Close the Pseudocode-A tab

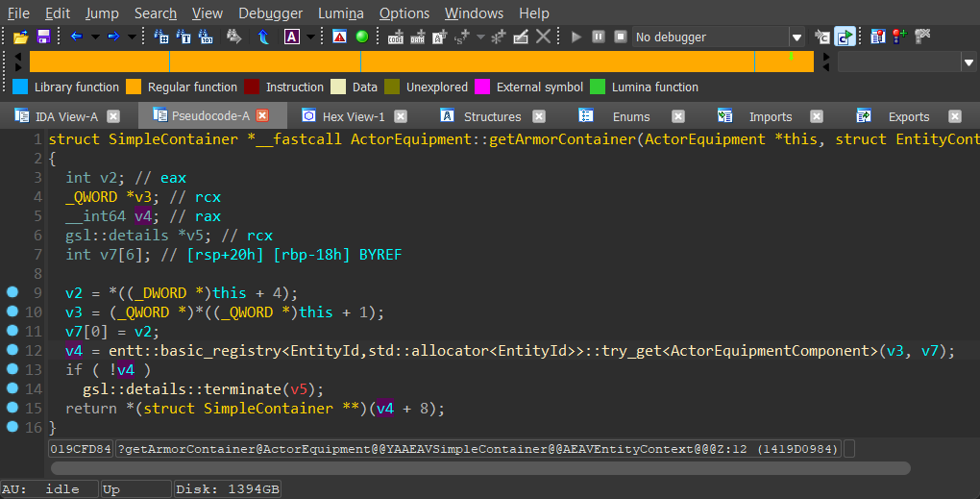click(262, 116)
